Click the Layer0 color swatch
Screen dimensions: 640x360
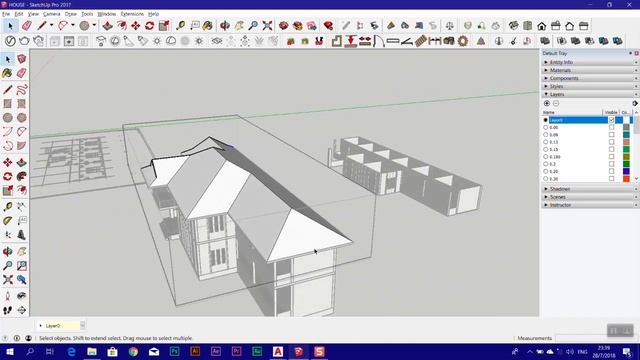click(x=626, y=120)
